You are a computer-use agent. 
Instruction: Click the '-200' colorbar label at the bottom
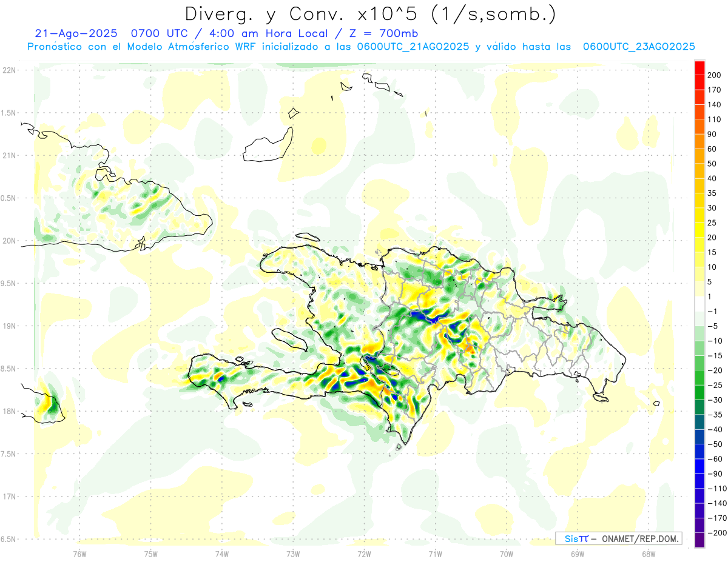pos(716,534)
